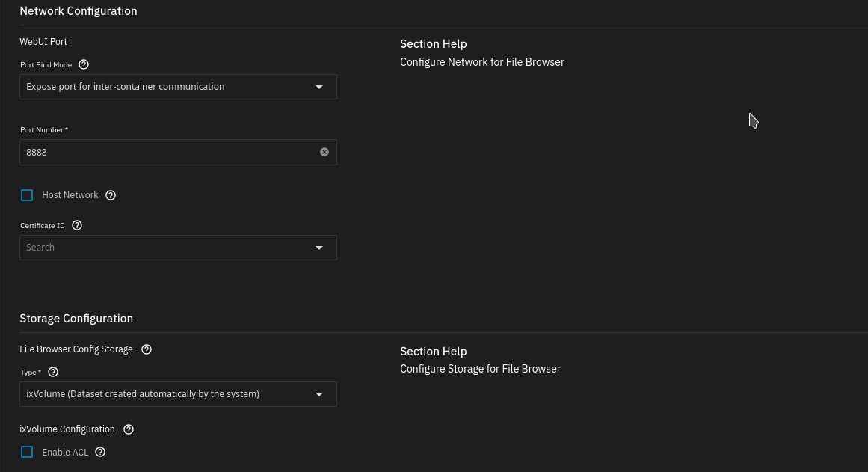The height and width of the screenshot is (472, 868).
Task: Click 'Configure Storage for File Browser' help text
Action: [x=480, y=369]
